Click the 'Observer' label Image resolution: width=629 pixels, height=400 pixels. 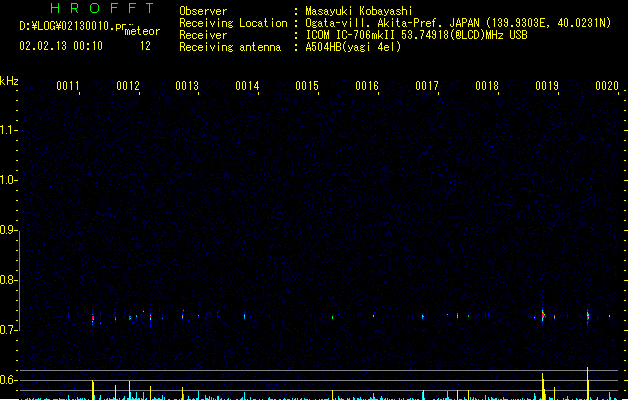pos(203,11)
